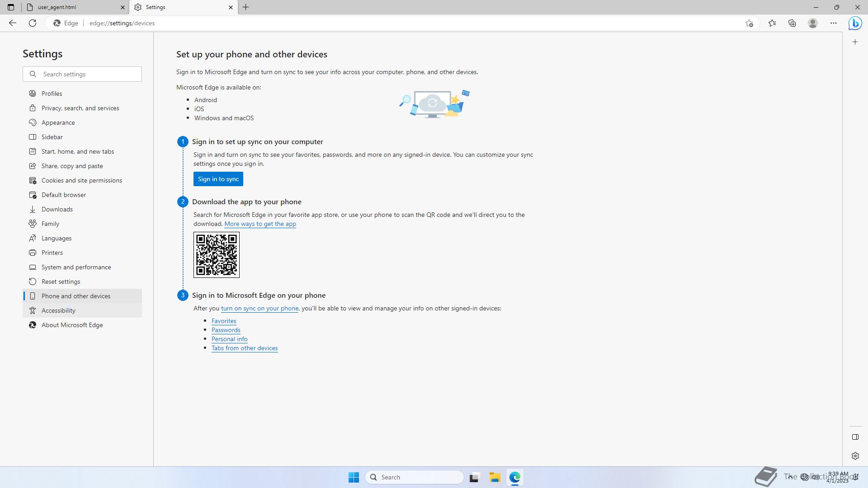
Task: Open Cookies and site permissions
Action: click(82, 180)
